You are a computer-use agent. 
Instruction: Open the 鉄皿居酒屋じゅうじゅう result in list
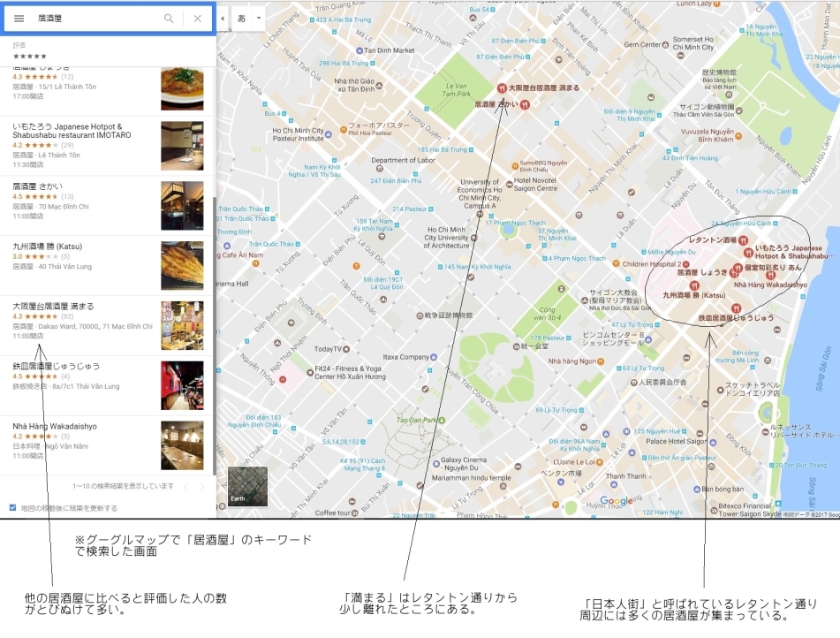pos(57,367)
